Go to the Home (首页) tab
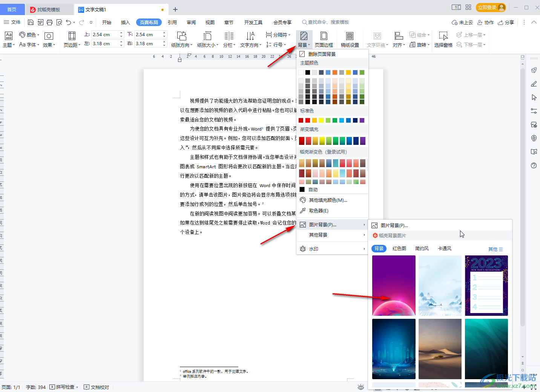The image size is (540, 392). click(x=12, y=9)
